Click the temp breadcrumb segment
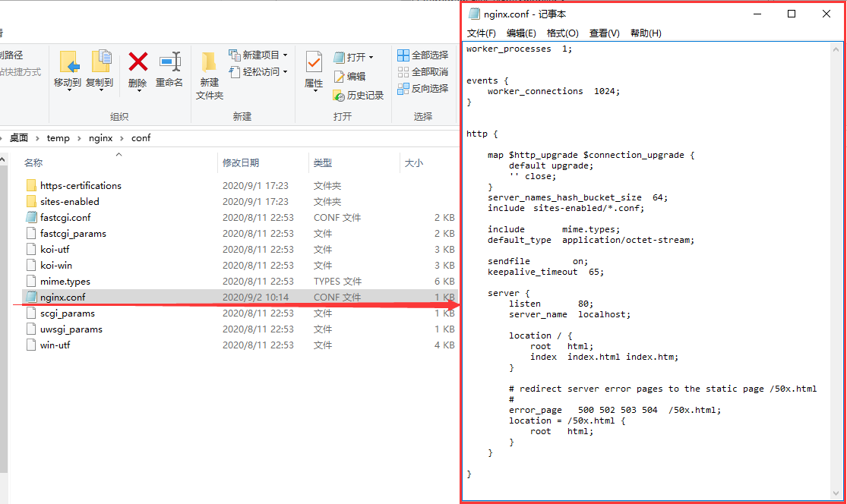 pyautogui.click(x=58, y=138)
